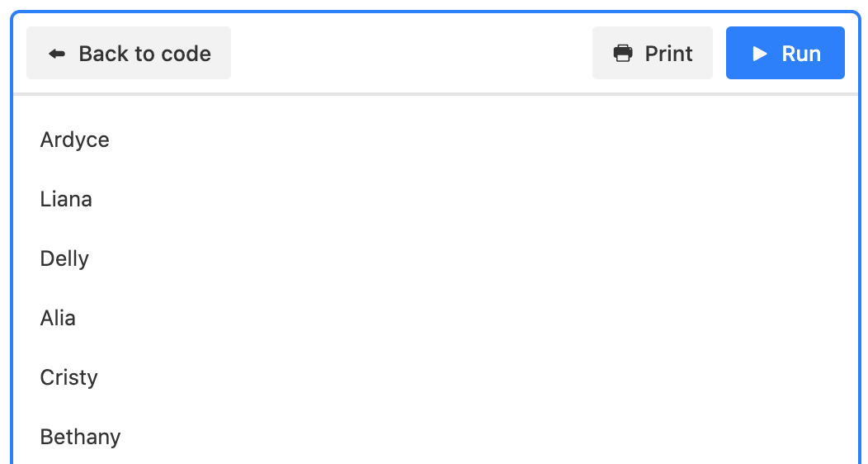Click the 'Print' text label
868x464 pixels.
[668, 54]
